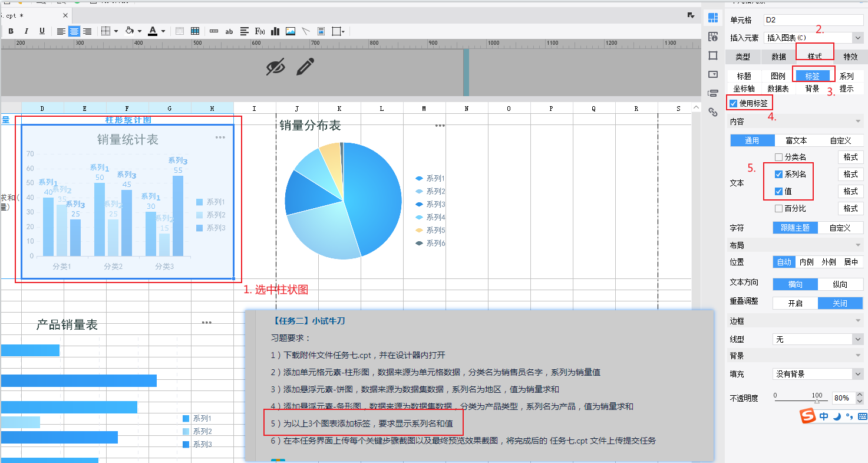Screen dimensions: 868x463
Task: Adjust the 不透明度 opacity slider
Action: pos(816,400)
